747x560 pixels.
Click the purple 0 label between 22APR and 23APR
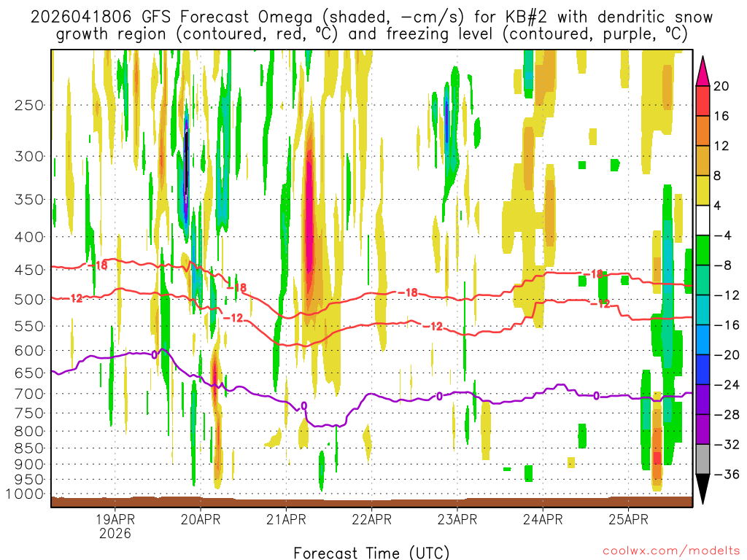click(x=439, y=396)
